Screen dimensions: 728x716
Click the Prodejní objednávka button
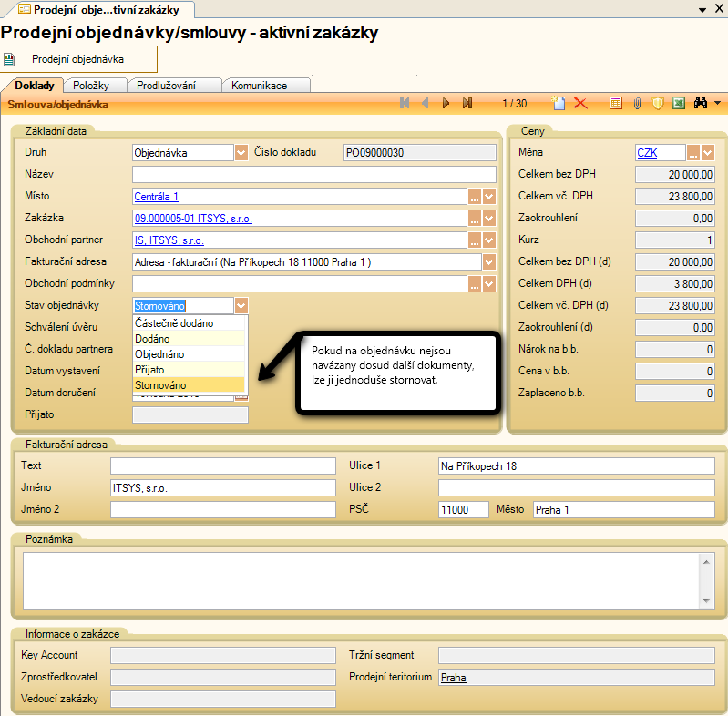(77, 59)
